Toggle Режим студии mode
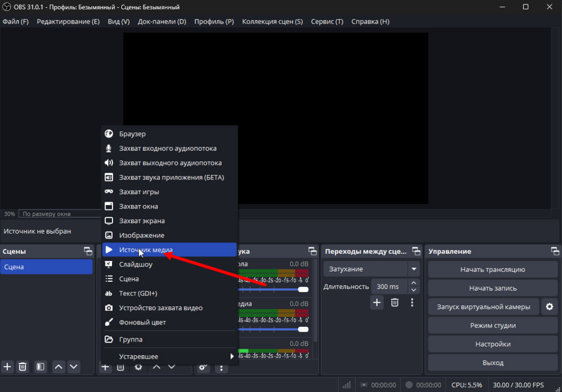This screenshot has height=392, width=562. 492,326
